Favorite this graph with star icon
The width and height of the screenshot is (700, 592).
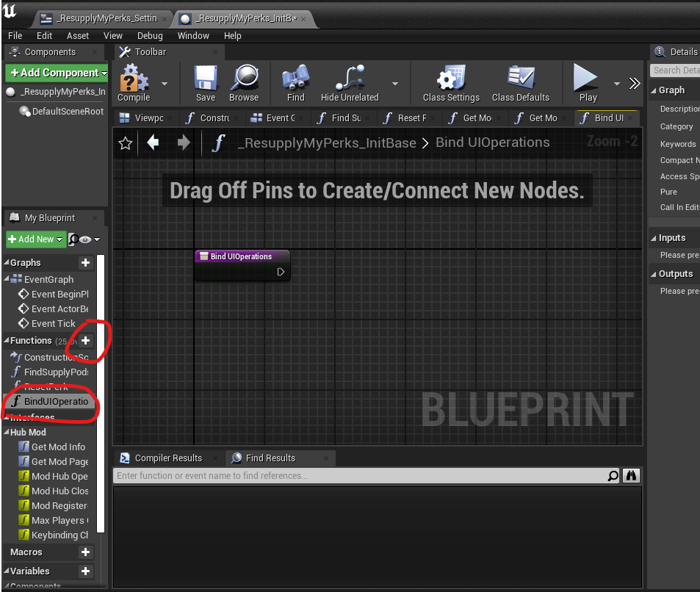click(x=126, y=143)
